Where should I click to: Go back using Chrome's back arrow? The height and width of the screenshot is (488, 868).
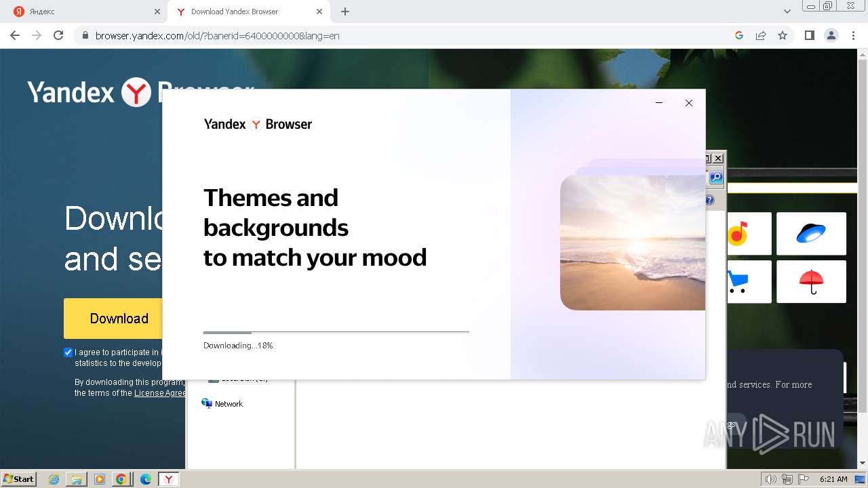click(15, 35)
